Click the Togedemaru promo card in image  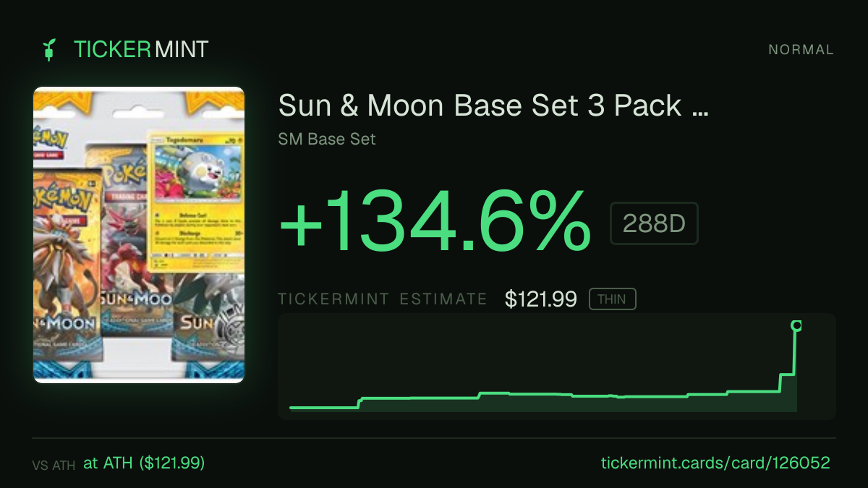pos(194,201)
